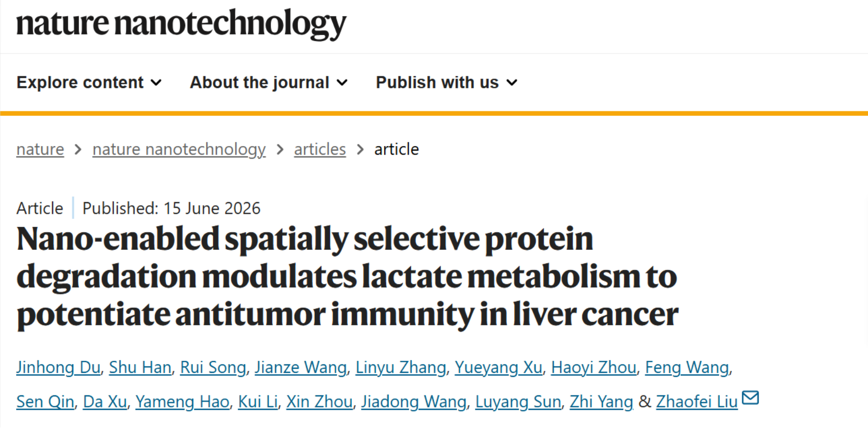View author Jianze Wang details
The image size is (868, 428).
(301, 367)
